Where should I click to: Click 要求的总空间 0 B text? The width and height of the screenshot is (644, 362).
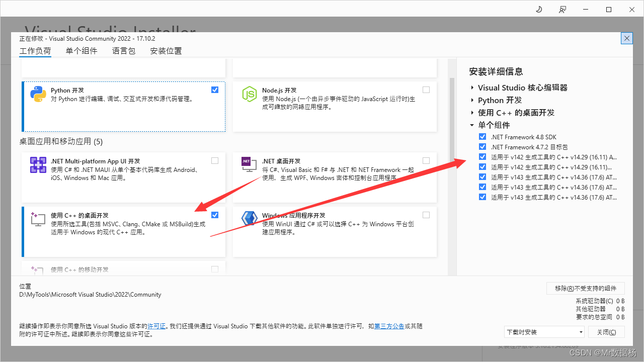pyautogui.click(x=600, y=317)
